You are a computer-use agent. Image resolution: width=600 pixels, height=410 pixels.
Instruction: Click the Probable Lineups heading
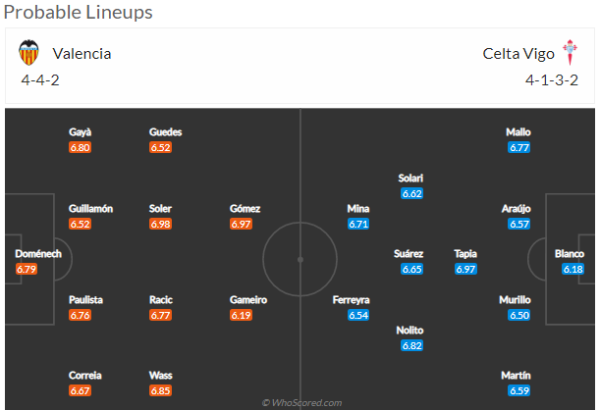coord(78,12)
